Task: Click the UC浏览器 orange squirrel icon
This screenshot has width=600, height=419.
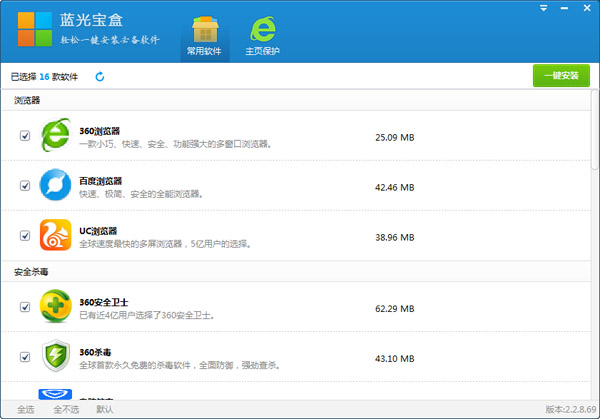Action: pos(55,235)
